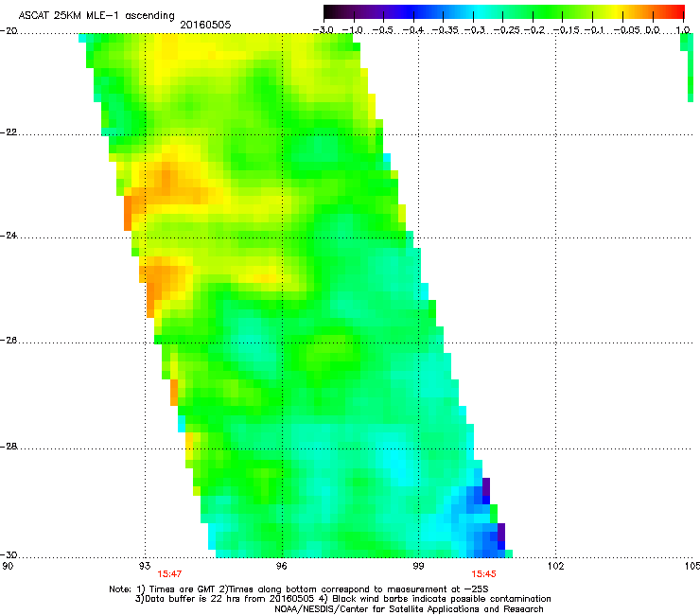Click the 96 longitude axis label
Image resolution: width=700 pixels, height=615 pixels.
(281, 566)
